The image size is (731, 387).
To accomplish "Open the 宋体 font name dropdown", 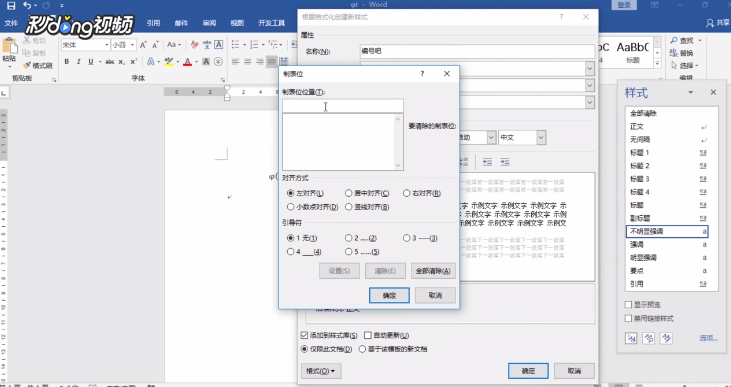I will click(107, 45).
